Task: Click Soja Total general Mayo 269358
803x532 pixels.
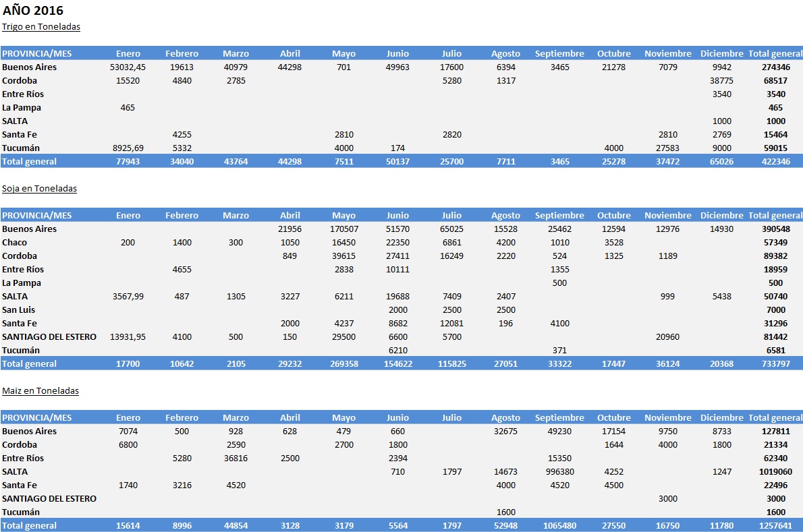Action: [344, 363]
